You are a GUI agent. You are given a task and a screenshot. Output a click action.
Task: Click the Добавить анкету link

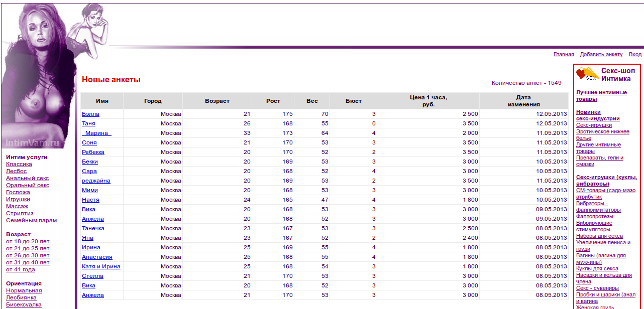[x=601, y=54]
